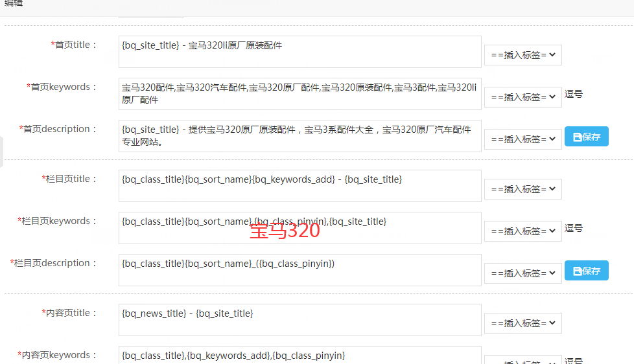Click the 首页keywords label

coord(62,87)
